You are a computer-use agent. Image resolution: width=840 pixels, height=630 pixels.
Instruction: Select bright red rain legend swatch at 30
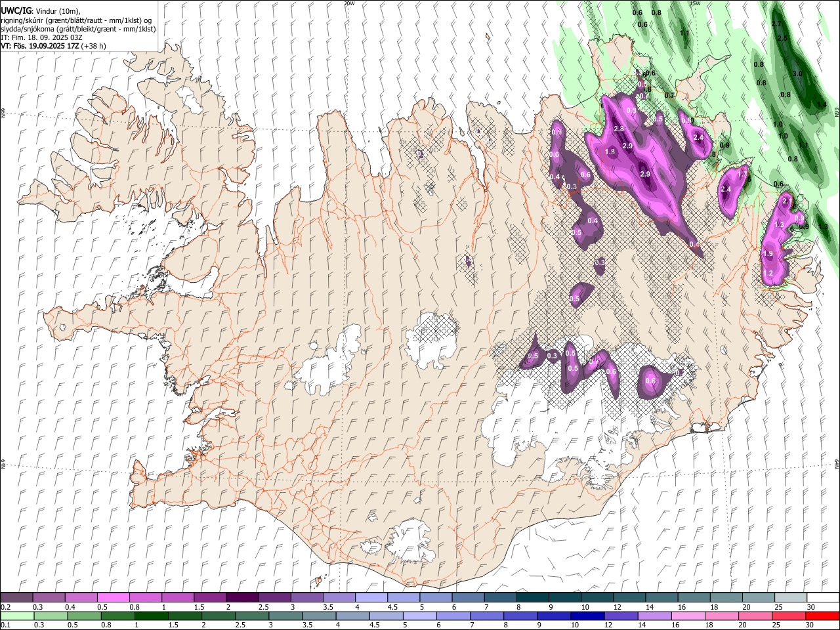point(822,616)
